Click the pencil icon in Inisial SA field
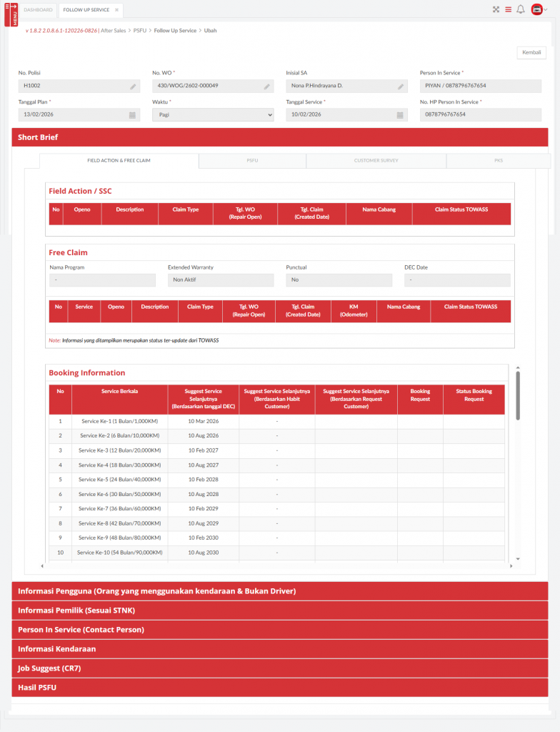560x732 pixels. (x=401, y=86)
